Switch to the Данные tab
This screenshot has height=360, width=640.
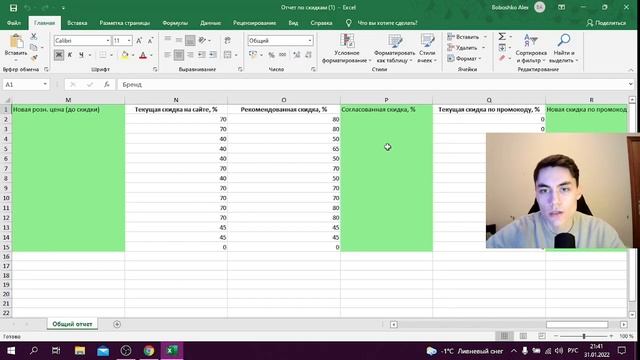211,23
